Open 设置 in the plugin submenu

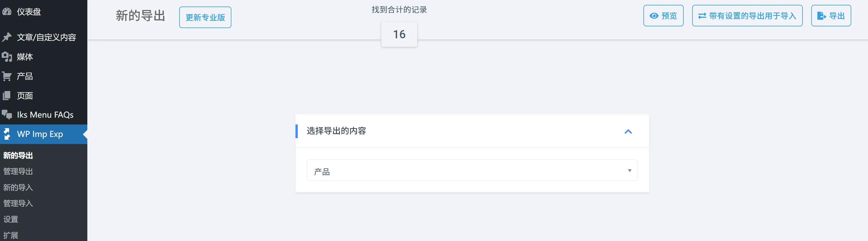11,219
